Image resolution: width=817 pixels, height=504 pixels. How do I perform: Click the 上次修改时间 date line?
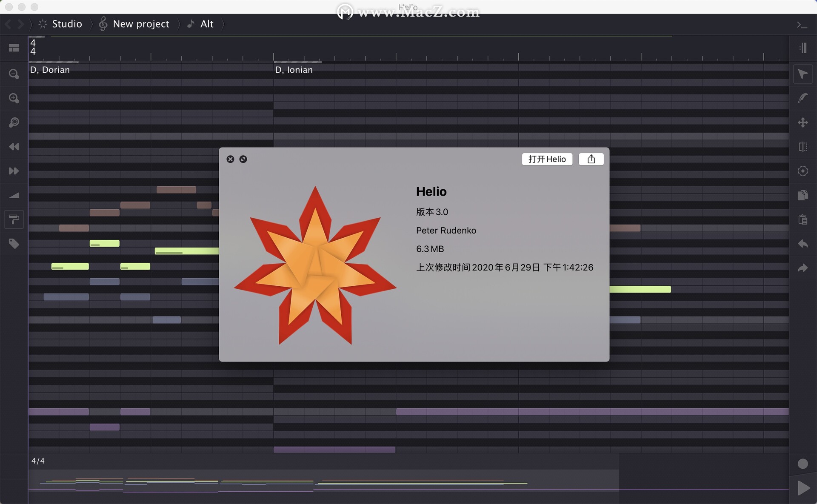(505, 268)
